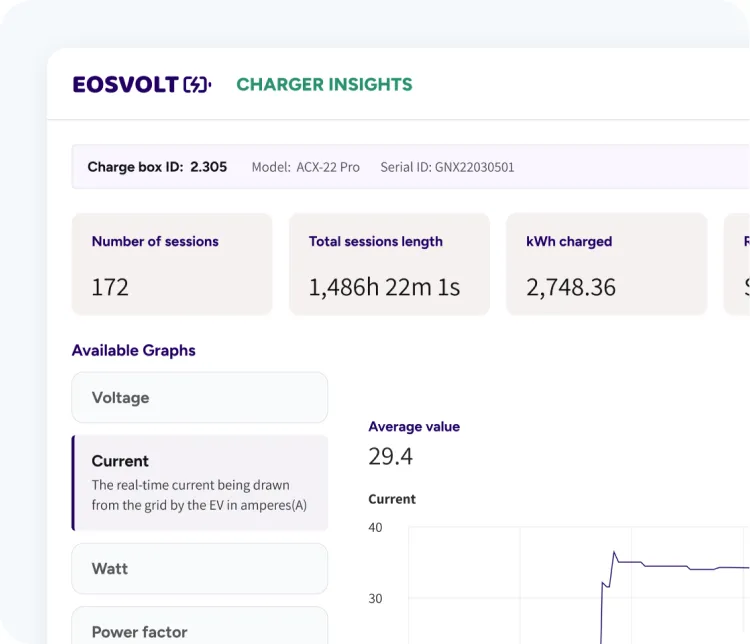The image size is (750, 644).
Task: Click the kWh charged card
Action: (607, 264)
